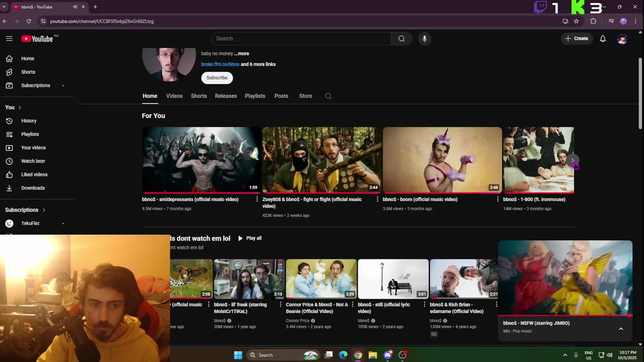The image size is (644, 362).
Task: Expand the miniplayer with the chevron
Action: [x=621, y=329]
